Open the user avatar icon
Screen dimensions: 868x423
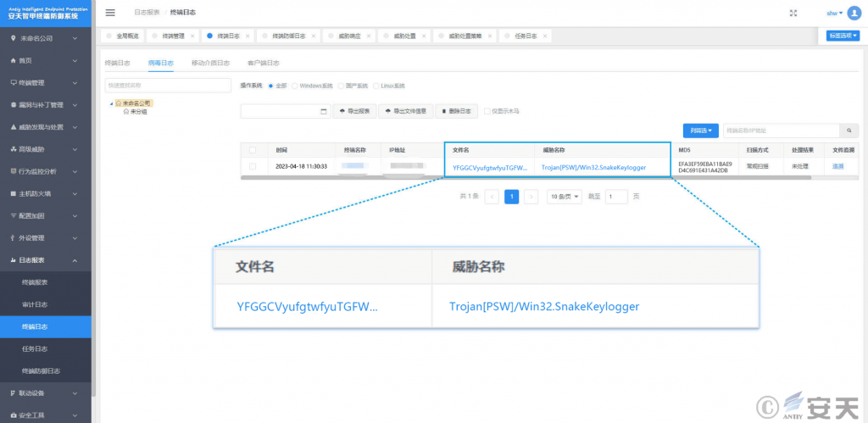pyautogui.click(x=854, y=13)
